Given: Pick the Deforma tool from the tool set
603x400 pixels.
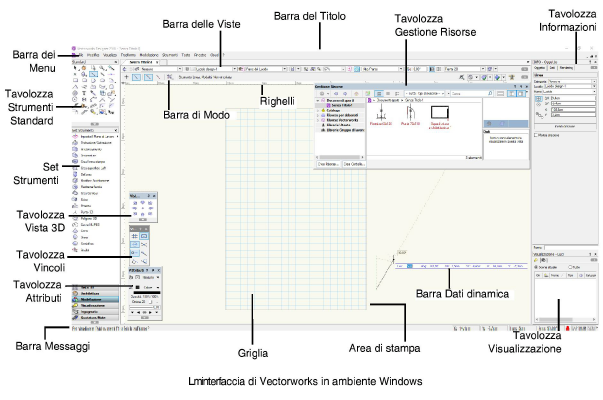Looking at the screenshot, I should [x=82, y=174].
